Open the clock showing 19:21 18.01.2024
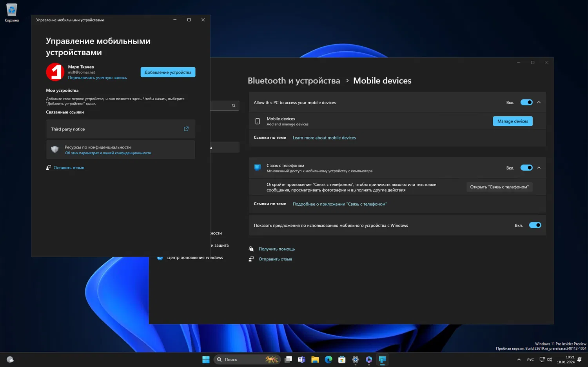 [566, 360]
